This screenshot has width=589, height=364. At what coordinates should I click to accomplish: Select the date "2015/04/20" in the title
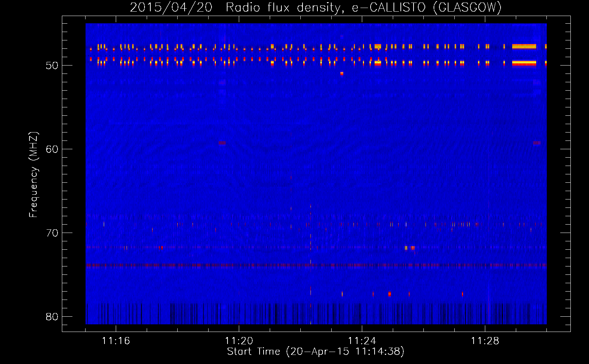[171, 7]
